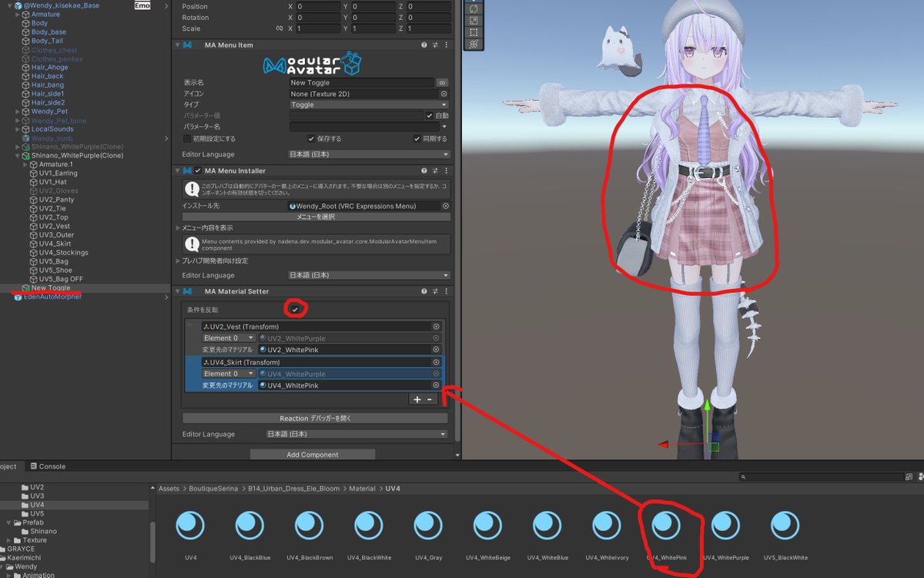
Task: Open object picker for UV2_WhitePink material
Action: pyautogui.click(x=437, y=350)
